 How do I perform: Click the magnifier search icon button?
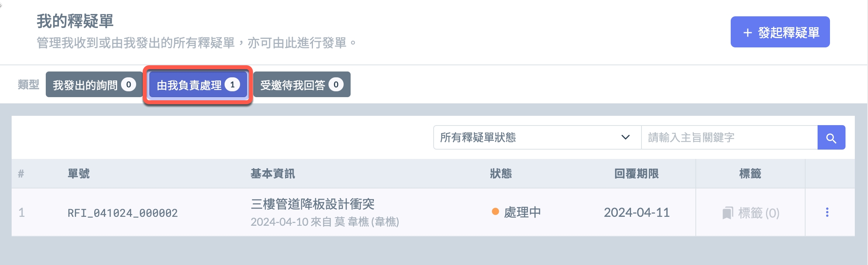click(831, 138)
